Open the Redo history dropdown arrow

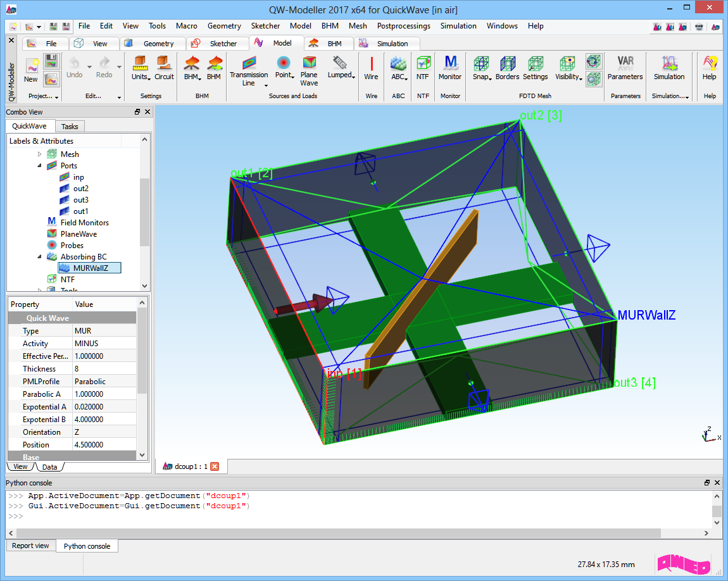click(119, 67)
